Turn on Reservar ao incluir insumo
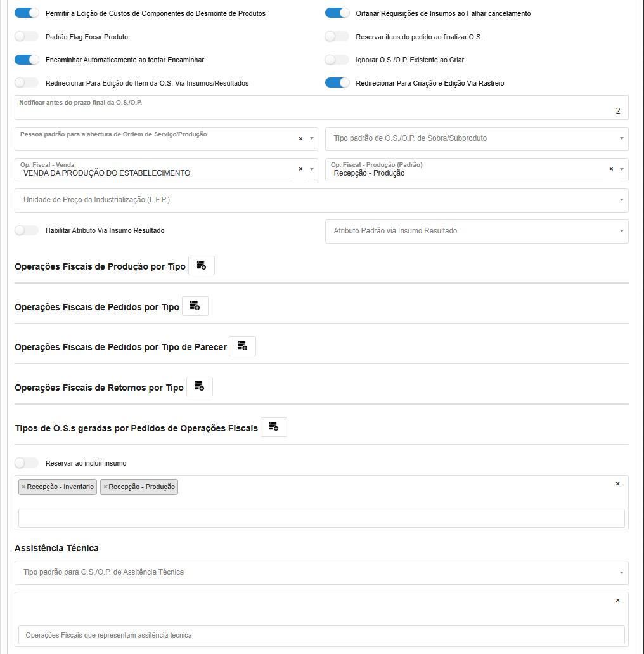Viewport: 644px width, 654px height. pos(27,463)
